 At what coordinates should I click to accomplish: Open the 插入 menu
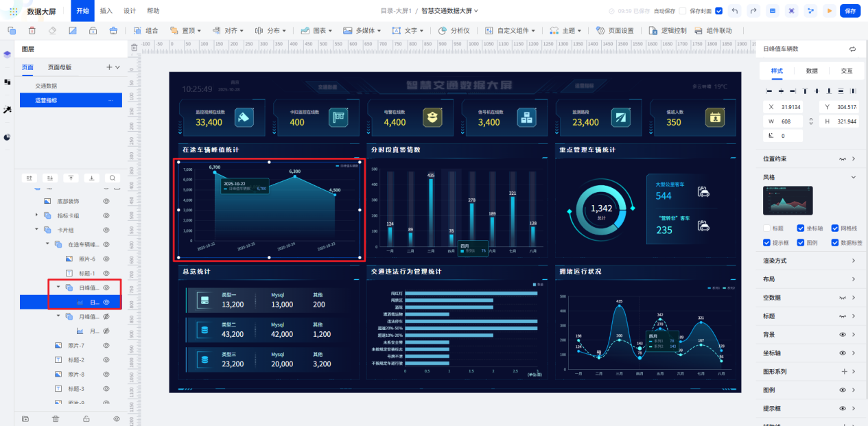(x=106, y=11)
